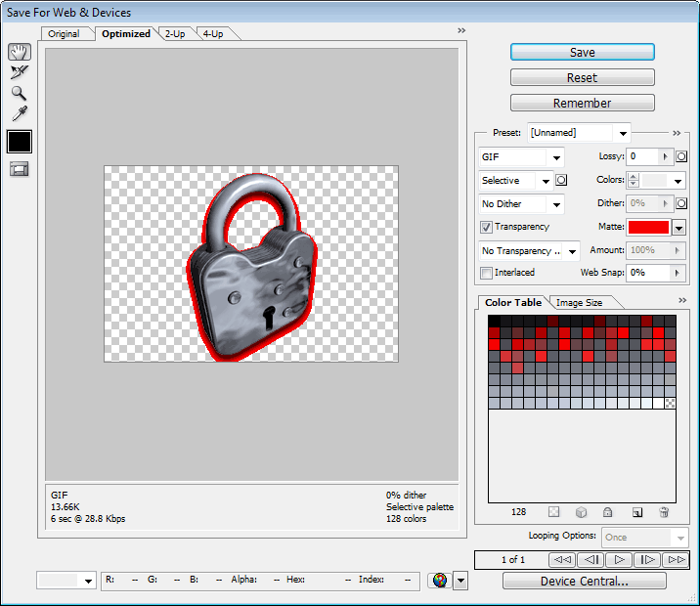Select the Slice Select tool

20,72
